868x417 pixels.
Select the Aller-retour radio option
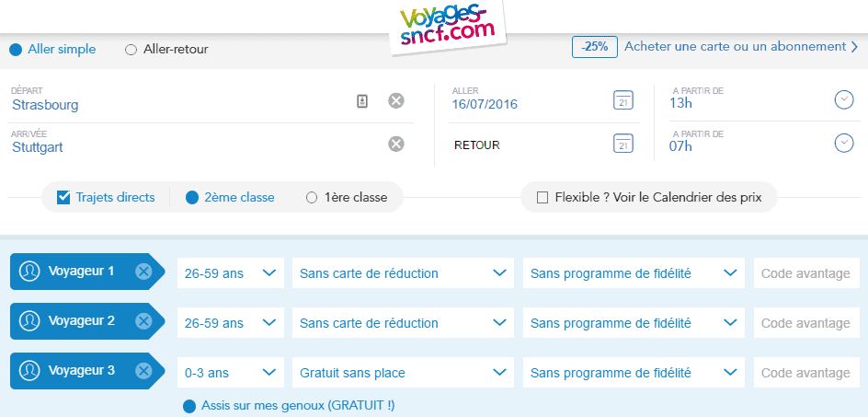coord(131,50)
